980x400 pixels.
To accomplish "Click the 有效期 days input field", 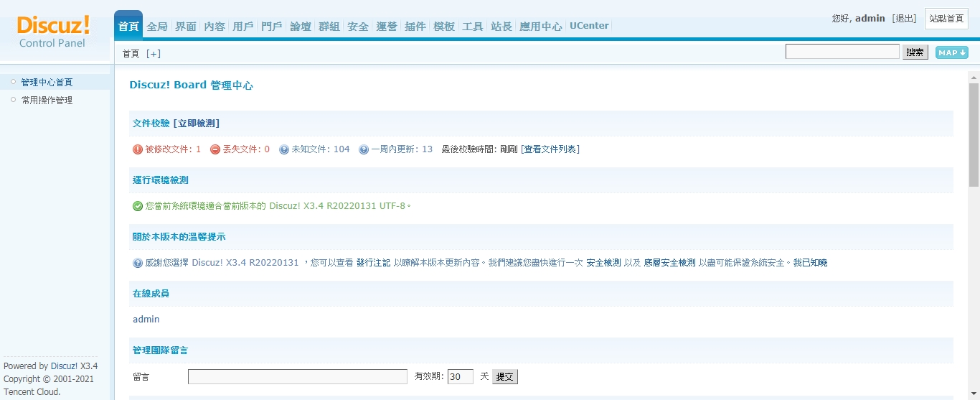I will [x=461, y=376].
